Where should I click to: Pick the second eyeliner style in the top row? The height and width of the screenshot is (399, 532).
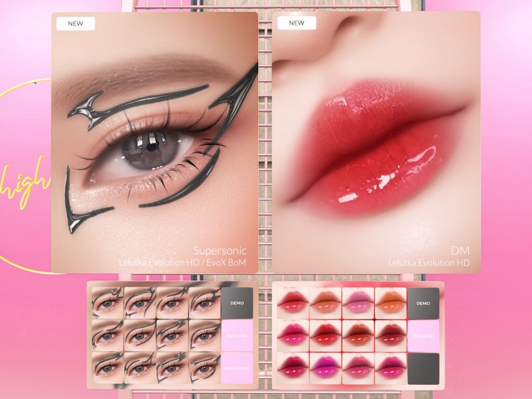(140, 303)
